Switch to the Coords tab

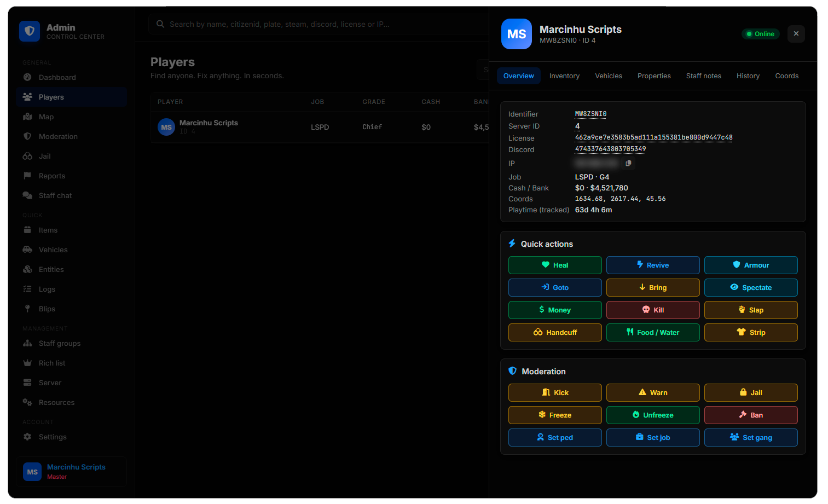point(786,76)
